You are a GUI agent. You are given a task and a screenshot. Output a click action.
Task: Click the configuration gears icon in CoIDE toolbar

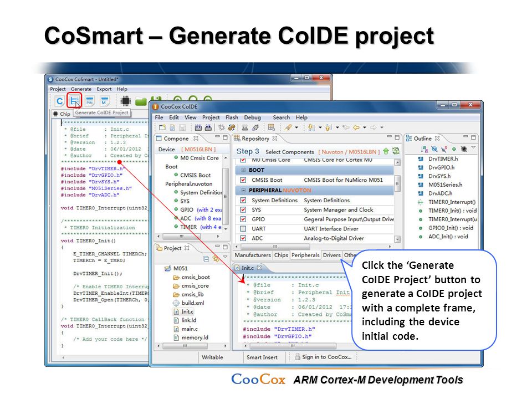click(232, 127)
